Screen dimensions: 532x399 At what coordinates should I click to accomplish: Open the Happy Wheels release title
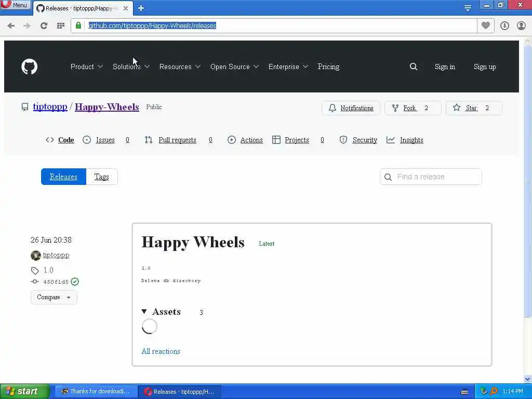[x=193, y=242]
